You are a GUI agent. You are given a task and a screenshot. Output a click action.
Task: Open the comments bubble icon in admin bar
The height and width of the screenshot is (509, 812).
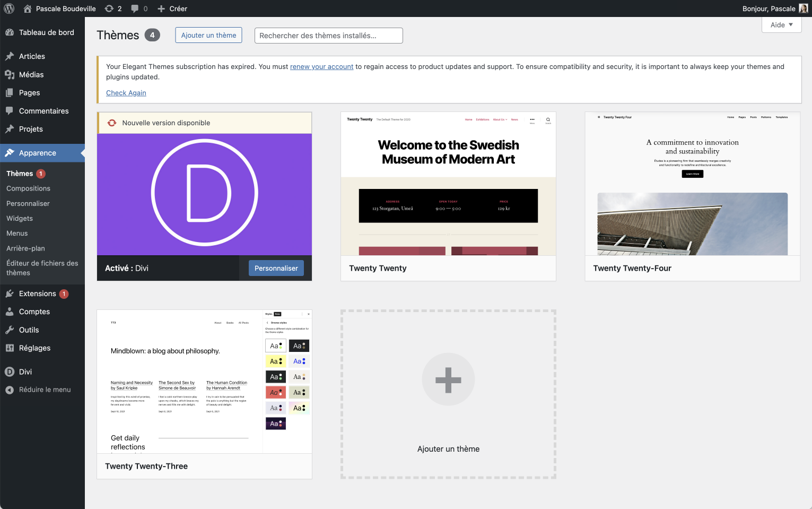coord(135,8)
